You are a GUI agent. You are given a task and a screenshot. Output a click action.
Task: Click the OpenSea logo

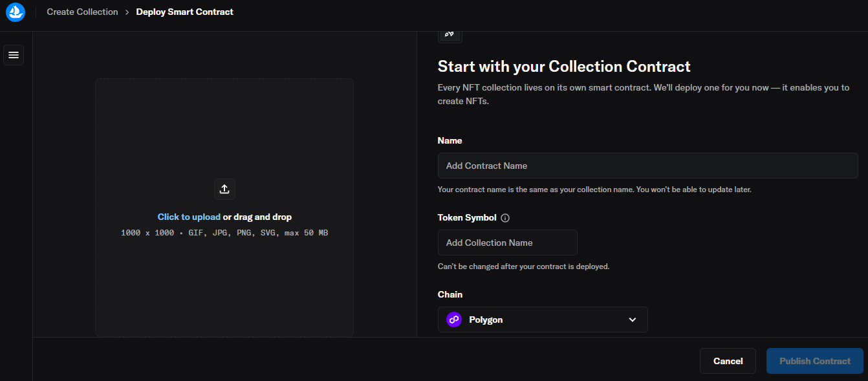point(15,12)
